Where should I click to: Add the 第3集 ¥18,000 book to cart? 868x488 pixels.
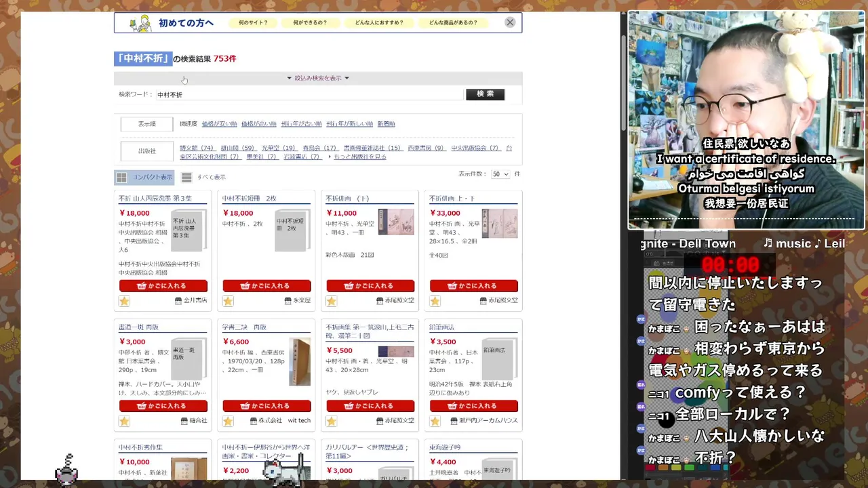click(163, 286)
